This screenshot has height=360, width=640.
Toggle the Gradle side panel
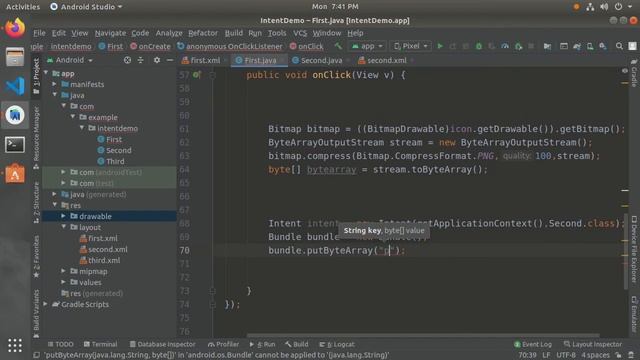pos(634,73)
